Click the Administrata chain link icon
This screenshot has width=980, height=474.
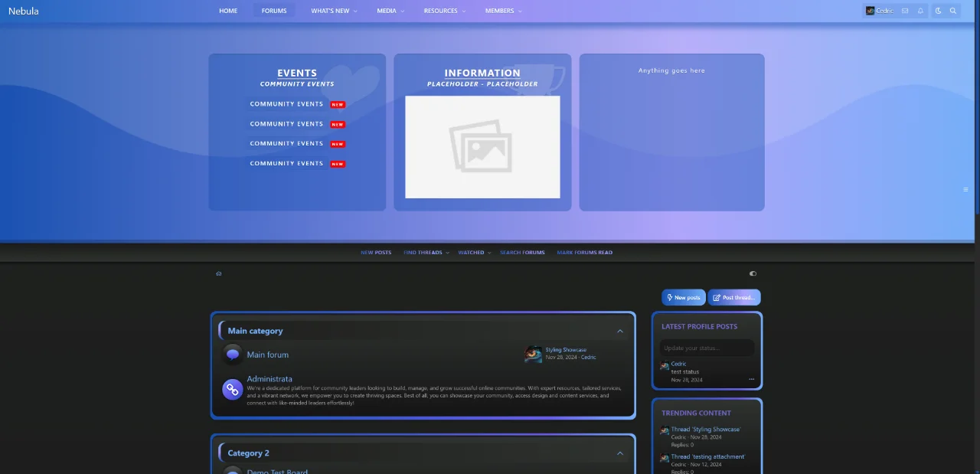click(233, 389)
